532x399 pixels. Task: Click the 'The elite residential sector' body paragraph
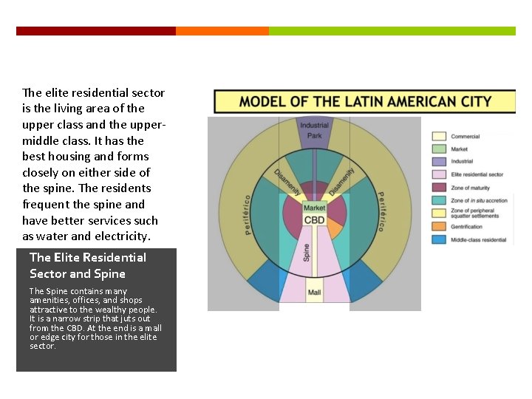(x=94, y=164)
